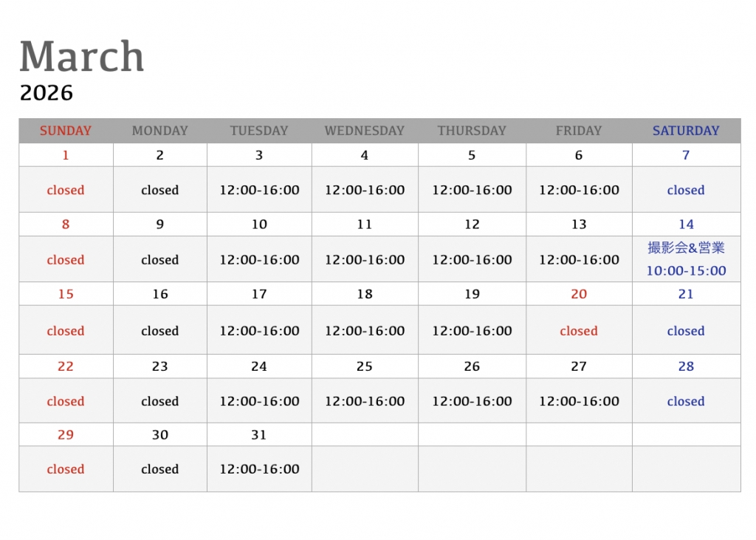Select the SUNDAY column header
Viewport: 756px width, 540px height.
pos(66,131)
